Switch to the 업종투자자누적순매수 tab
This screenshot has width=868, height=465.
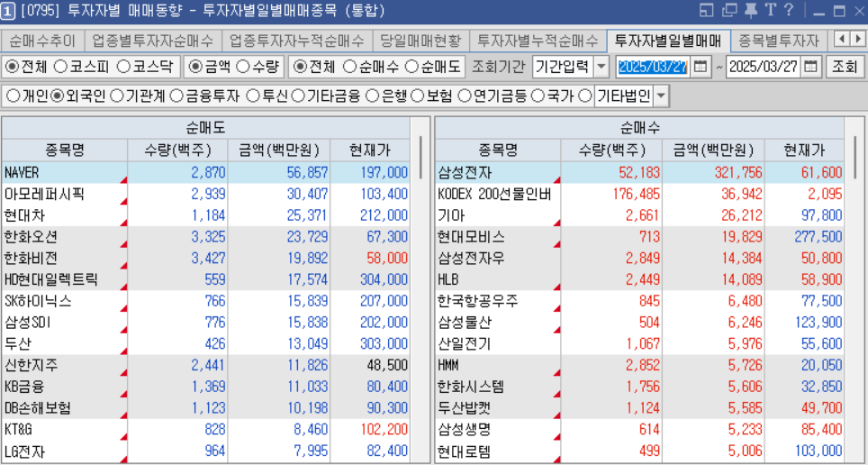pos(297,40)
